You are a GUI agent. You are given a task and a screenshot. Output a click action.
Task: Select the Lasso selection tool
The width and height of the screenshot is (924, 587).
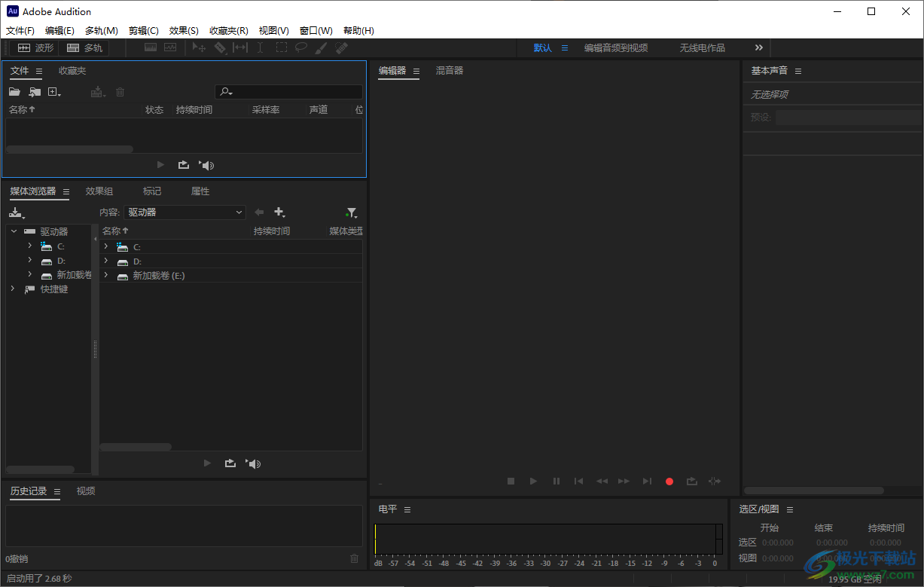[301, 47]
